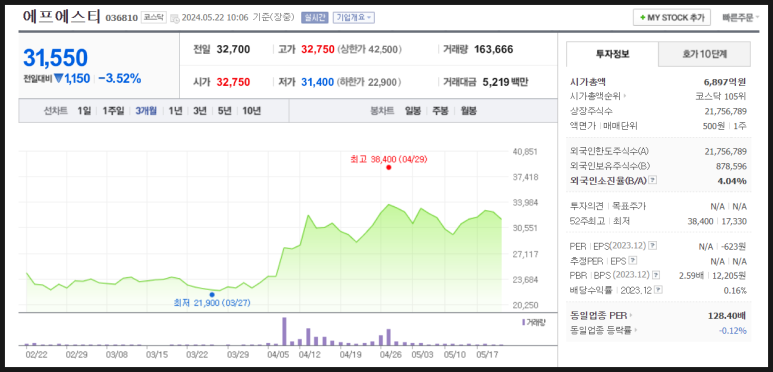Click the 52주 최저 value 17,330

(735, 221)
